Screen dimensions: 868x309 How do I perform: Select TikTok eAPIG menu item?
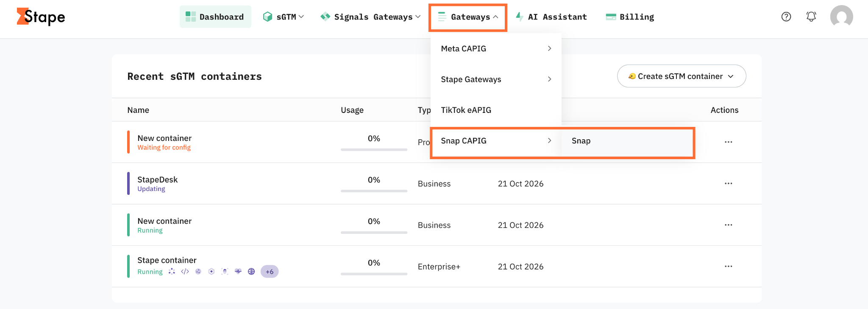496,110
